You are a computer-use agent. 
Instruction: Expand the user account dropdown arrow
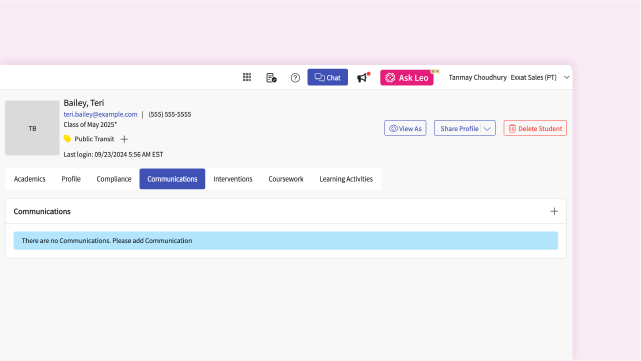click(x=566, y=77)
